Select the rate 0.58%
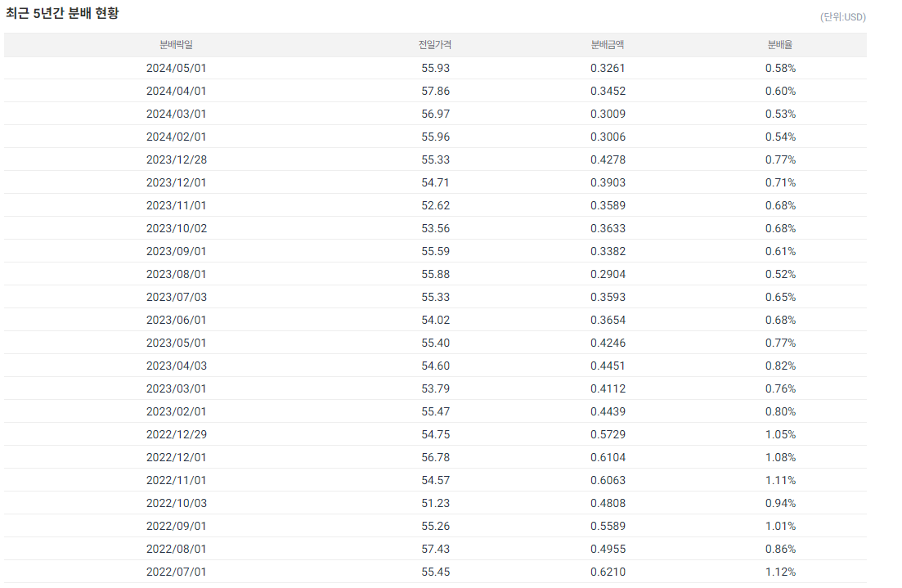 781,68
